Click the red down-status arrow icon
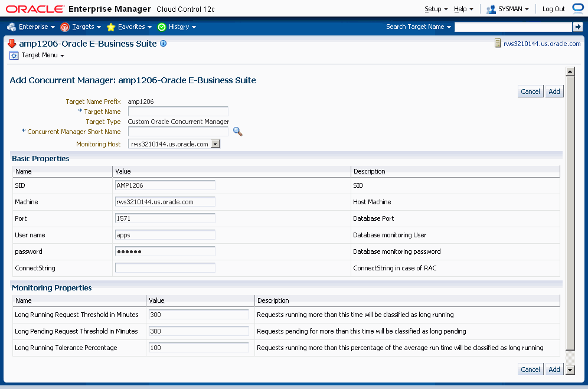This screenshot has width=588, height=389. coord(12,44)
